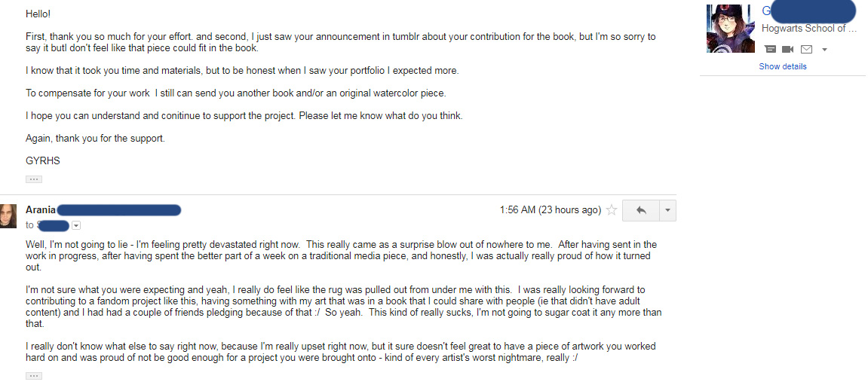868x388 pixels.
Task: Open more contact options arrow
Action: tap(824, 50)
